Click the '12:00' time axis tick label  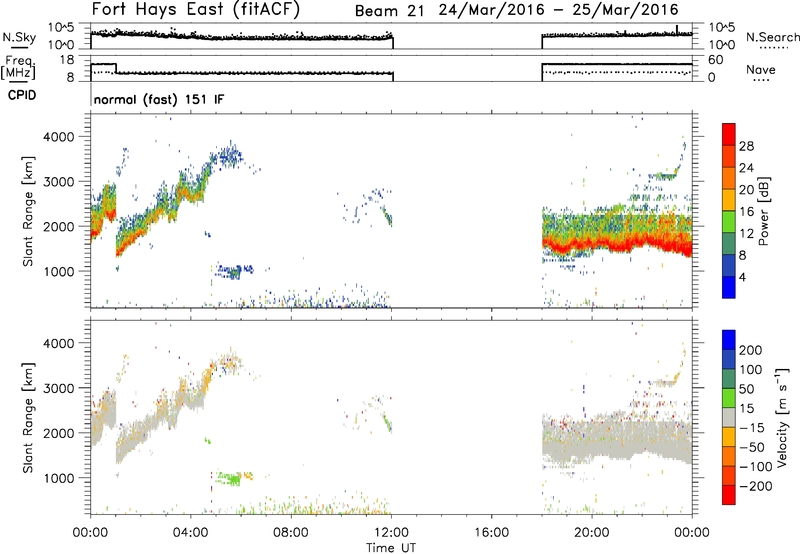(x=391, y=533)
